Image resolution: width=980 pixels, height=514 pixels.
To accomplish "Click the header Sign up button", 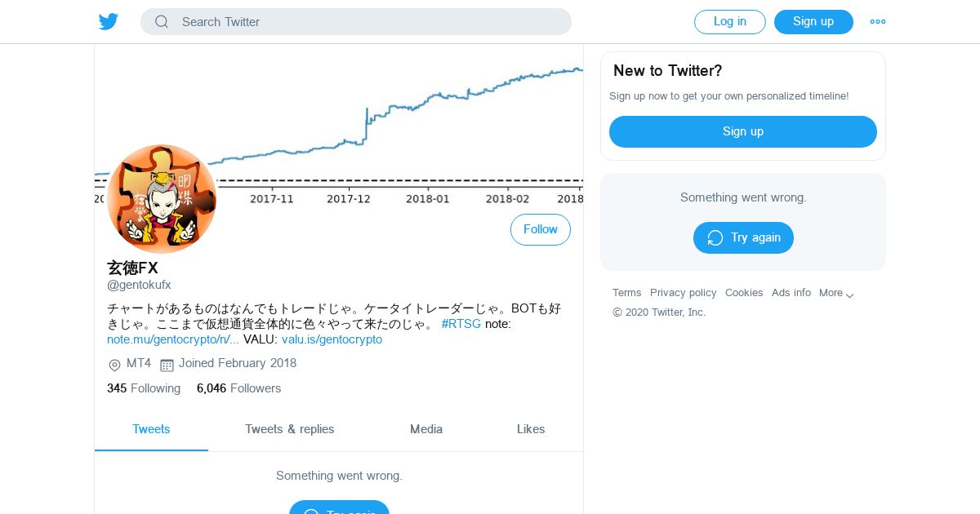I will 813,22.
